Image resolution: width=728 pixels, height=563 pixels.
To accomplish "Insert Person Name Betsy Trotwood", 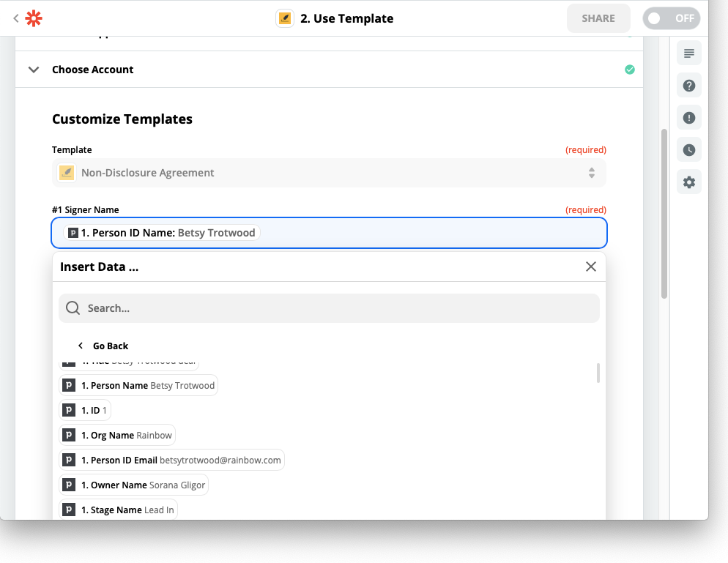I will (x=139, y=385).
